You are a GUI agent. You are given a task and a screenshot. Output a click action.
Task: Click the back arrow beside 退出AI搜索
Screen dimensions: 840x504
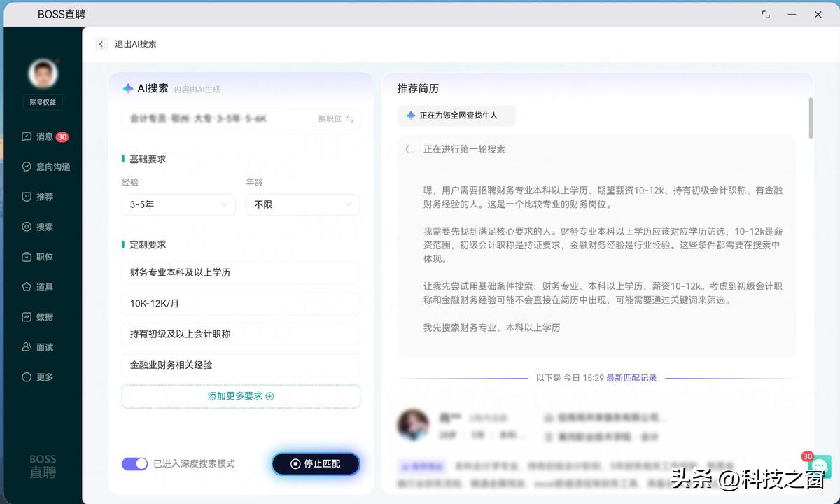pos(101,44)
